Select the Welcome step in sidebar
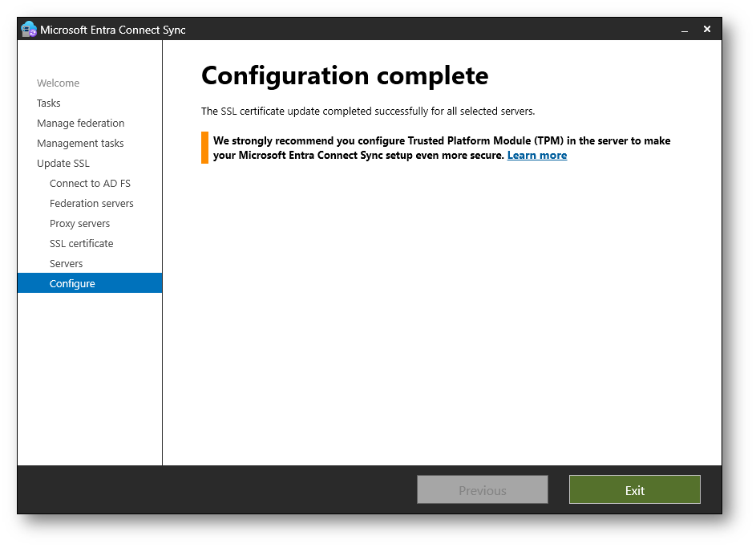 coord(58,83)
